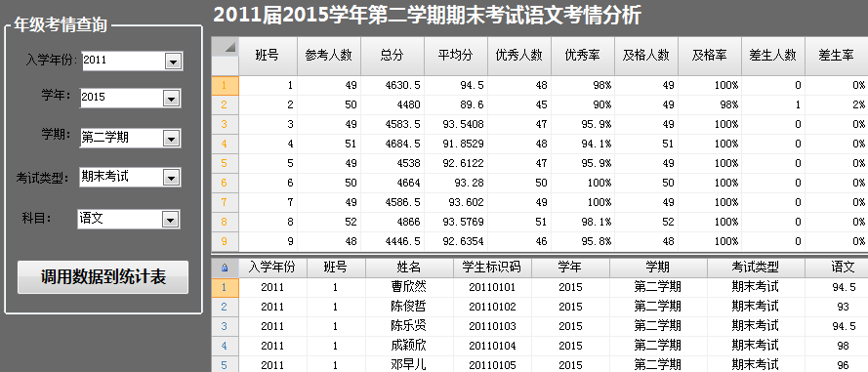Click row header 3 in lower student grid
Viewport: 868px width, 372px height.
(x=226, y=326)
